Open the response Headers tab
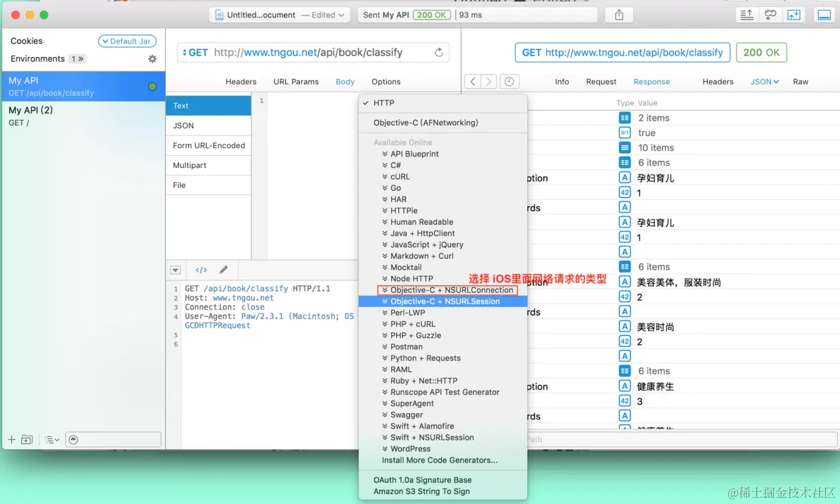Image resolution: width=840 pixels, height=504 pixels. (718, 81)
